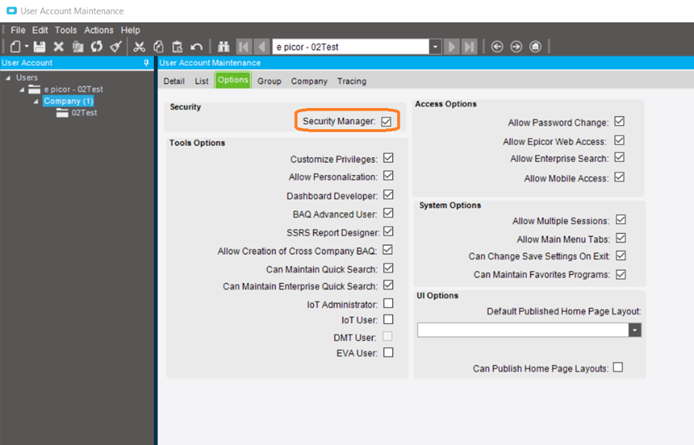
Task: Switch to the Tracing tab
Action: pyautogui.click(x=352, y=81)
